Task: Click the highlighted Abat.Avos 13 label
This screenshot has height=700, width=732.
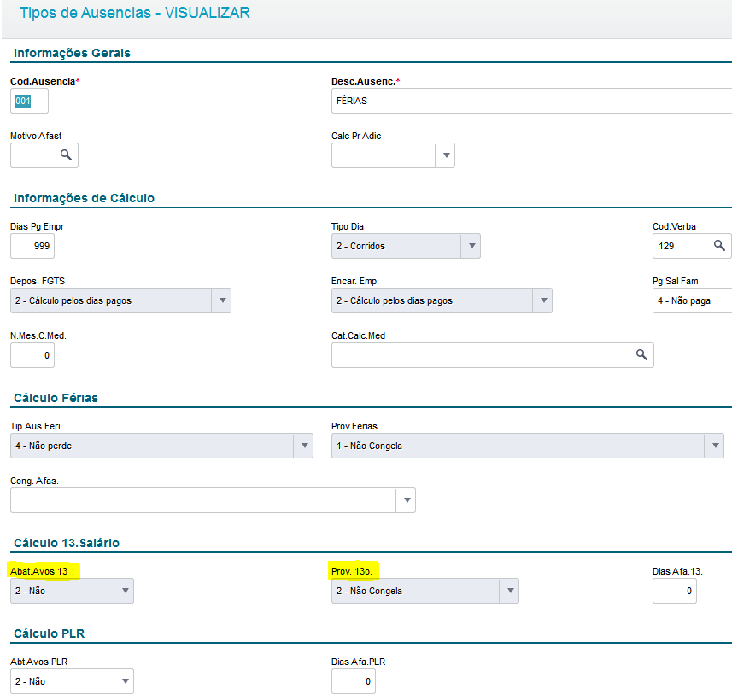Action: pyautogui.click(x=39, y=571)
